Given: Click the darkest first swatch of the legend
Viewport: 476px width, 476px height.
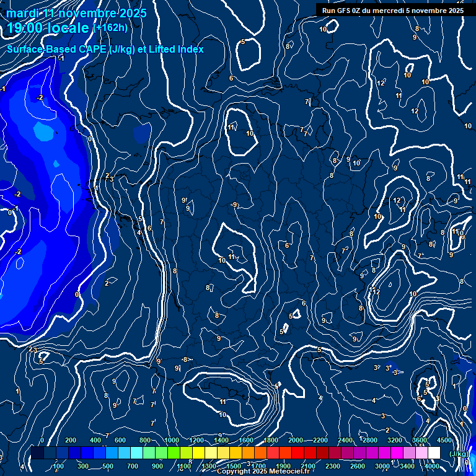Looking at the screenshot, I should (x=38, y=452).
